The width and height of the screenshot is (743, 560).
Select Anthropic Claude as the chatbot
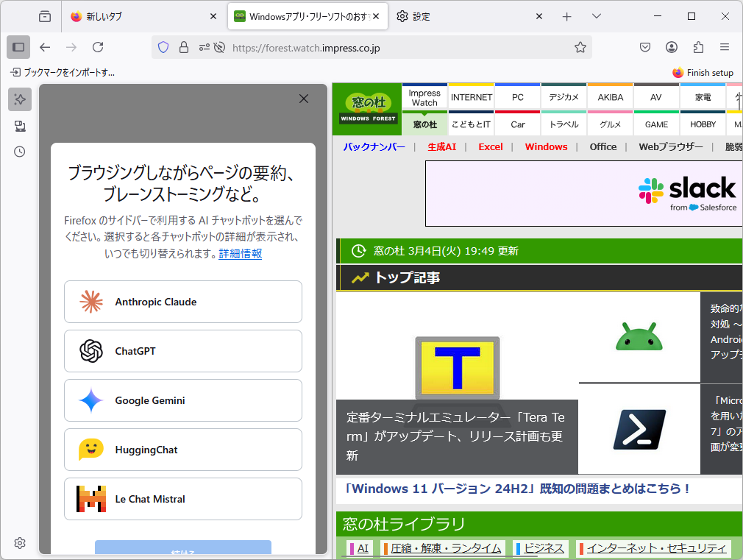point(182,302)
